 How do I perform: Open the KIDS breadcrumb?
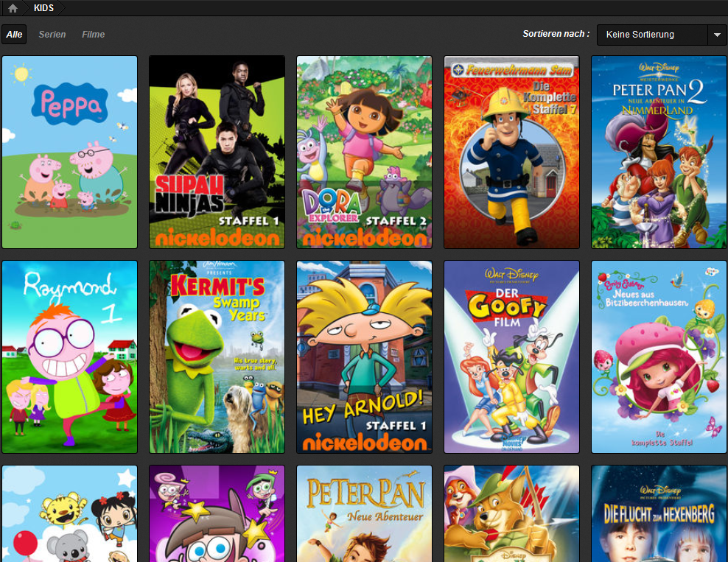pos(43,8)
